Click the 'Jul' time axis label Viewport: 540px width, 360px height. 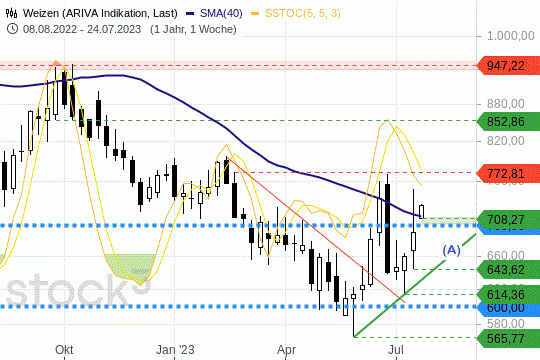click(x=396, y=350)
